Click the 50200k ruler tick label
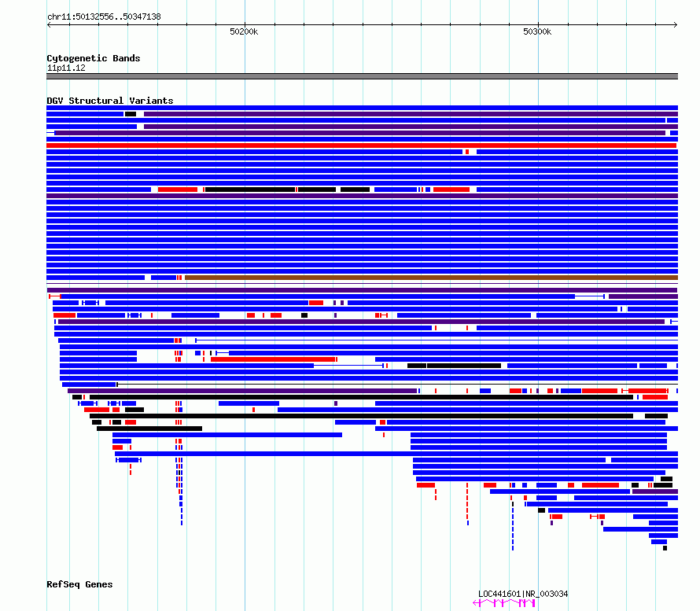The height and width of the screenshot is (611, 700). point(244,31)
